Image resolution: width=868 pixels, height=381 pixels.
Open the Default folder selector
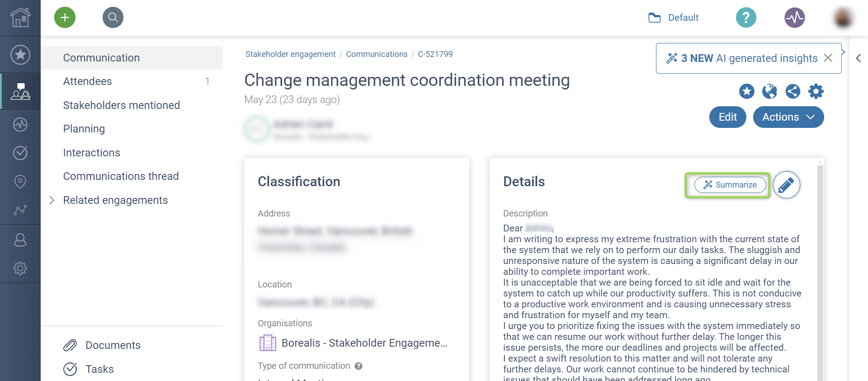pyautogui.click(x=674, y=18)
